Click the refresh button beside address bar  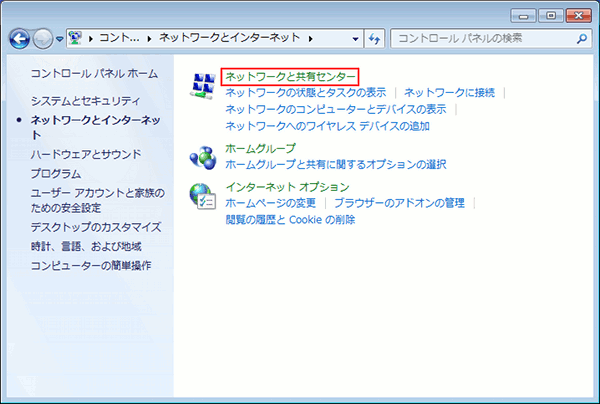click(375, 39)
